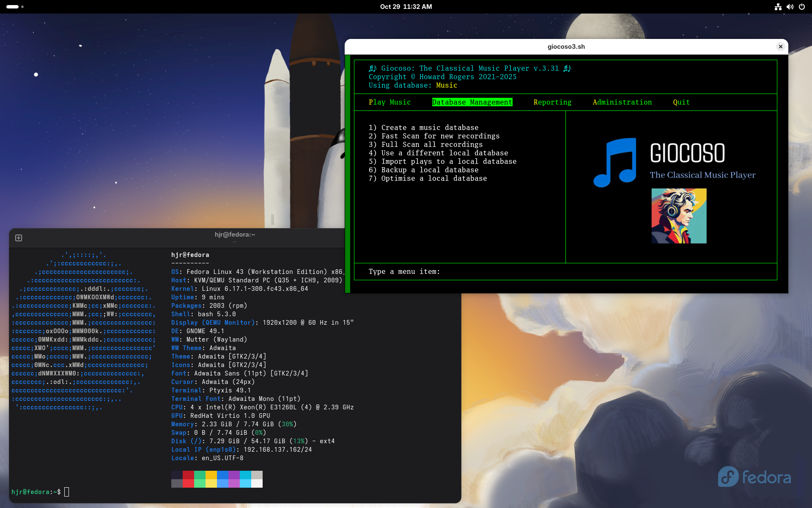
Task: Click the power icon in top bar
Action: click(x=802, y=7)
